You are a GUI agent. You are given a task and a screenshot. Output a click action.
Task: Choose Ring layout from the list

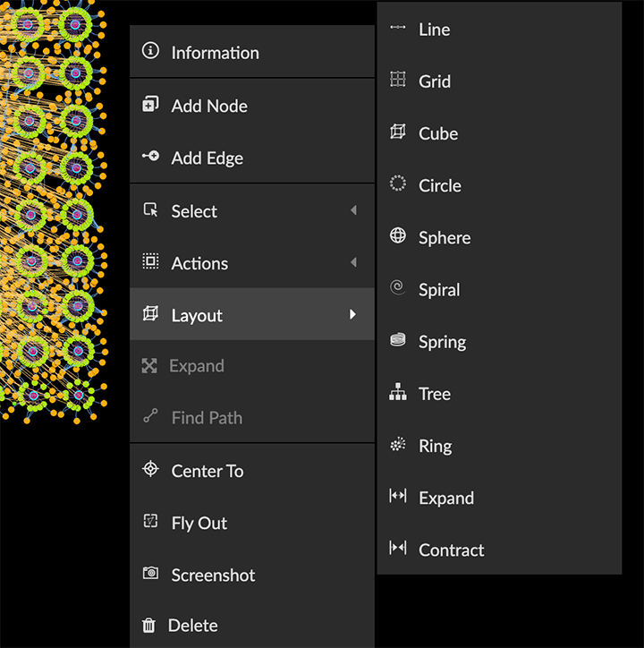435,446
